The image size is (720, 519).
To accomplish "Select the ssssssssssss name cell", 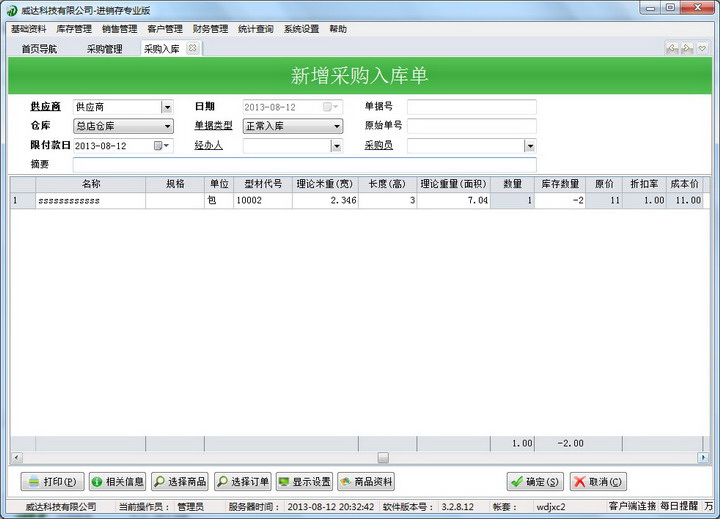I will (x=91, y=201).
